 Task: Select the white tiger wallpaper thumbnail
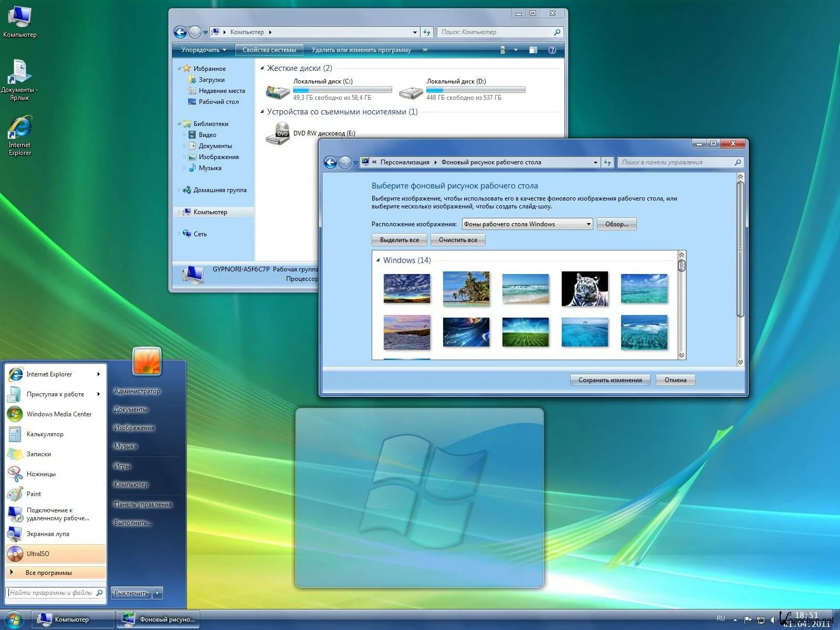point(585,289)
